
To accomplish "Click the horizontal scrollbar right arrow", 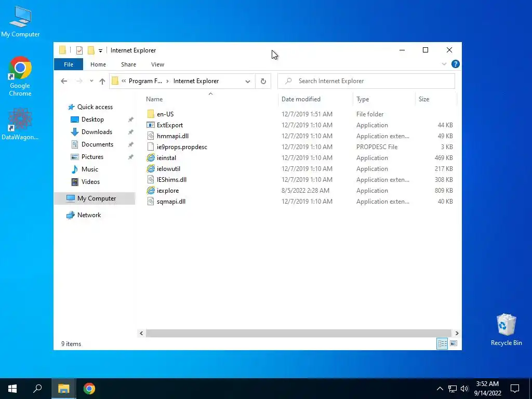I will pyautogui.click(x=457, y=333).
